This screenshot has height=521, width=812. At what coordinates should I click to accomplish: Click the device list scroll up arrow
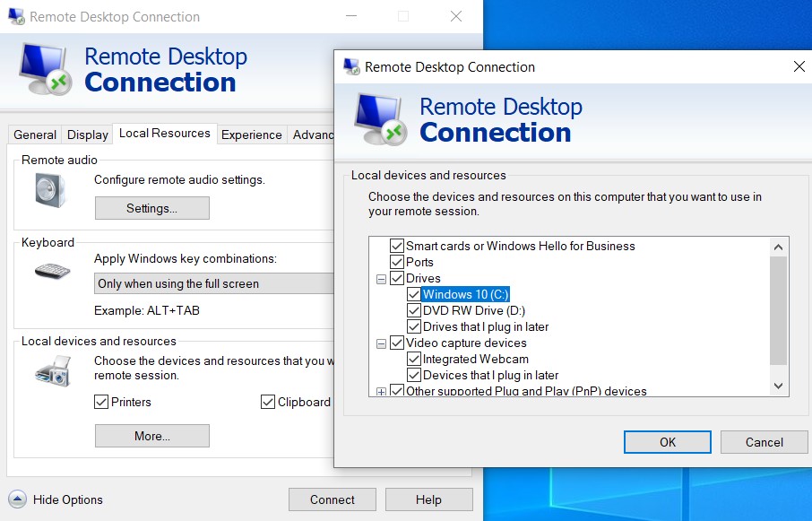(x=778, y=247)
